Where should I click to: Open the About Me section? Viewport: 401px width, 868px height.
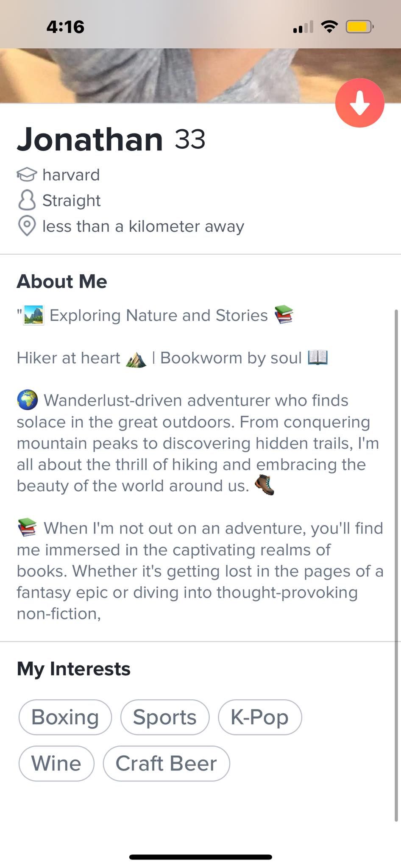click(x=61, y=281)
